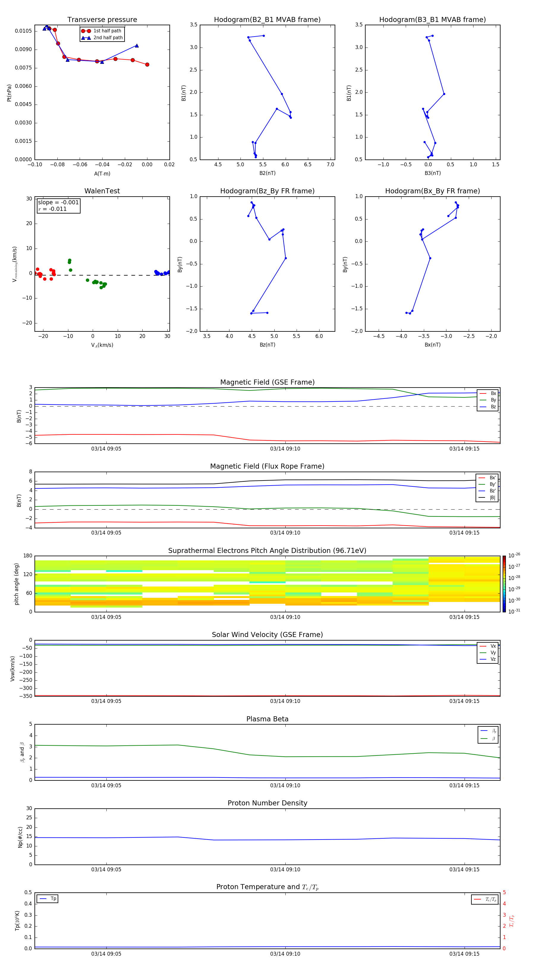535x980 pixels.
Task: Click '03/14 09:10' tick under GSE magnetic field
Action: tap(285, 448)
